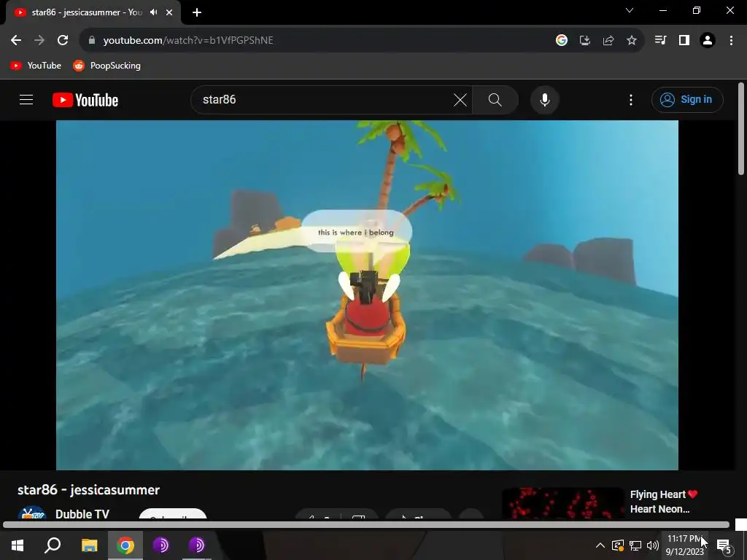Open YouTube settings three-dot menu
The height and width of the screenshot is (560, 747).
631,100
